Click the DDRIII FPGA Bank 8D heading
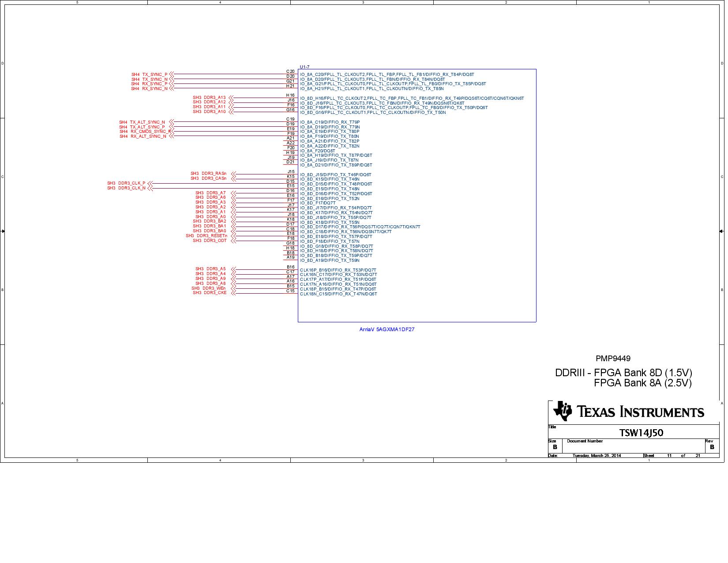Viewport: 728px width, 563px height. pyautogui.click(x=623, y=373)
